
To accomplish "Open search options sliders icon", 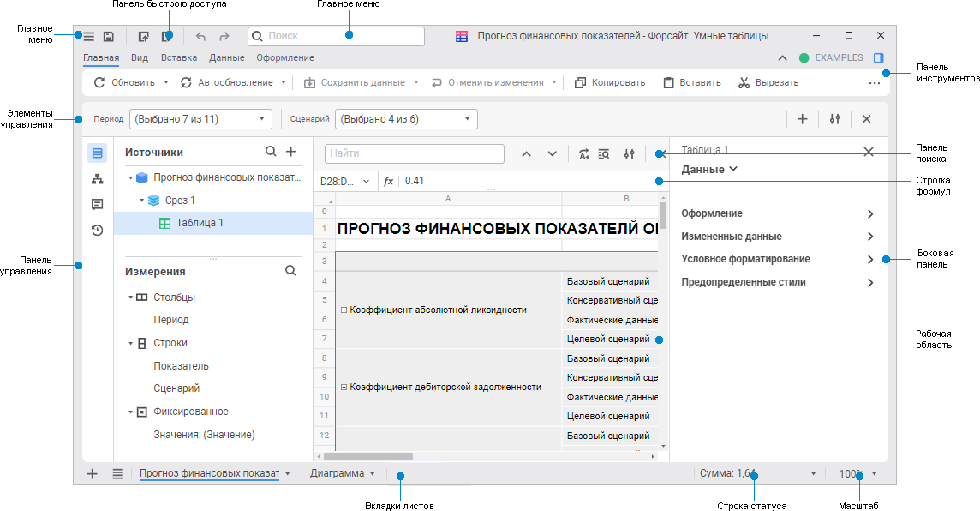I will click(630, 153).
